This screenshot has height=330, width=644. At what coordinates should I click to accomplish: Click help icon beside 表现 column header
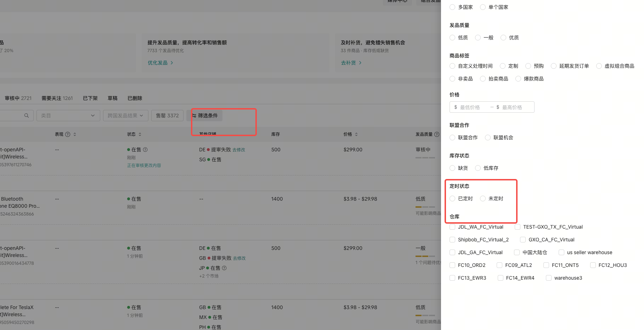pyautogui.click(x=68, y=134)
